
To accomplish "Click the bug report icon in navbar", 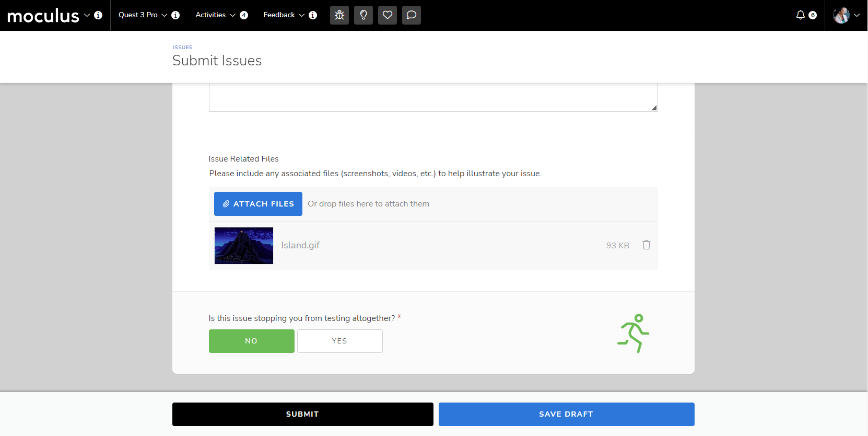I will coord(339,15).
